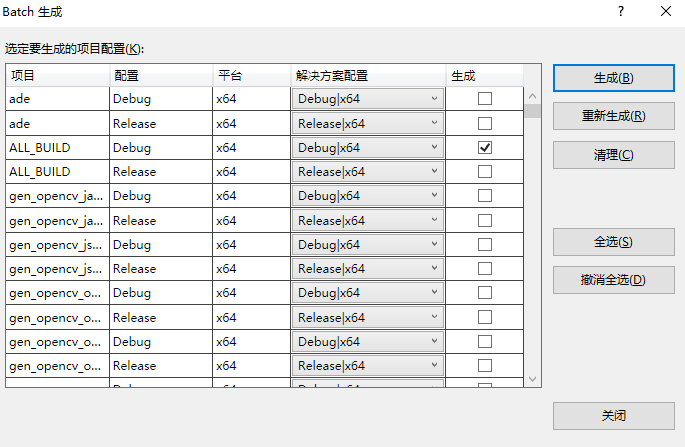Enable build checkbox for ade Debug

click(x=485, y=99)
